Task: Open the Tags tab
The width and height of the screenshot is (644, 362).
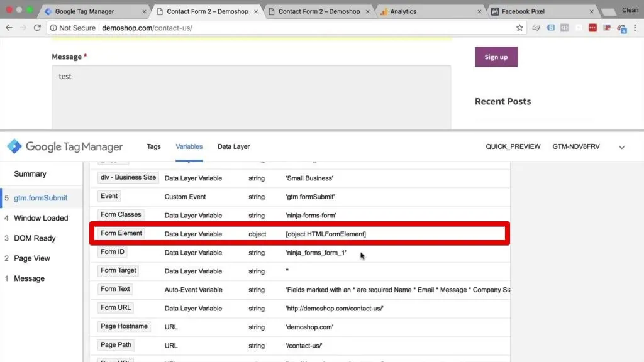Action: (153, 146)
